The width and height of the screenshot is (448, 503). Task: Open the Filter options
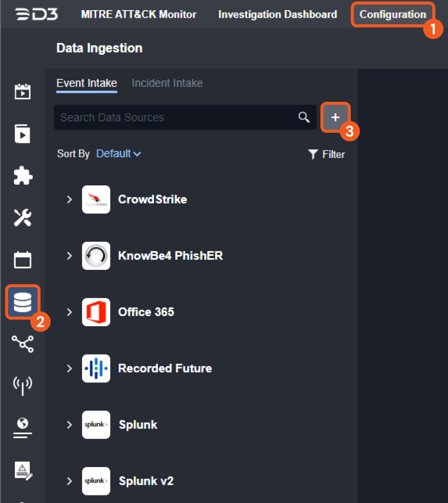coord(327,154)
